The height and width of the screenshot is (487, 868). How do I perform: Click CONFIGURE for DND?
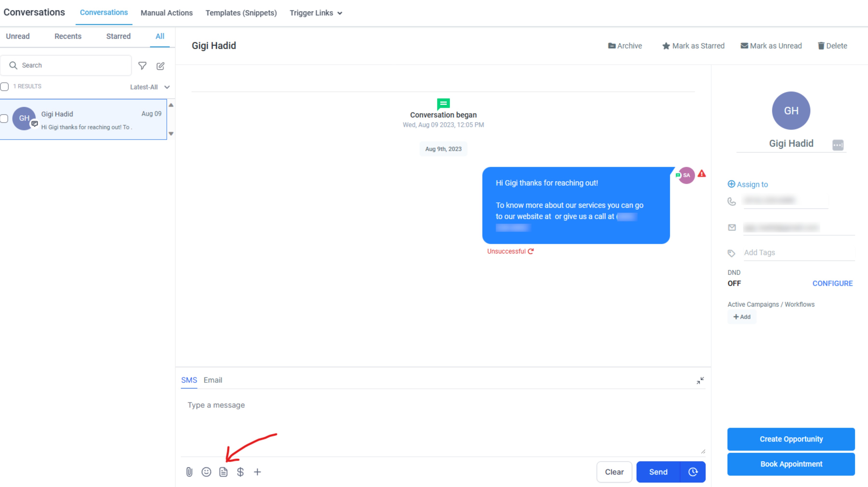[832, 283]
